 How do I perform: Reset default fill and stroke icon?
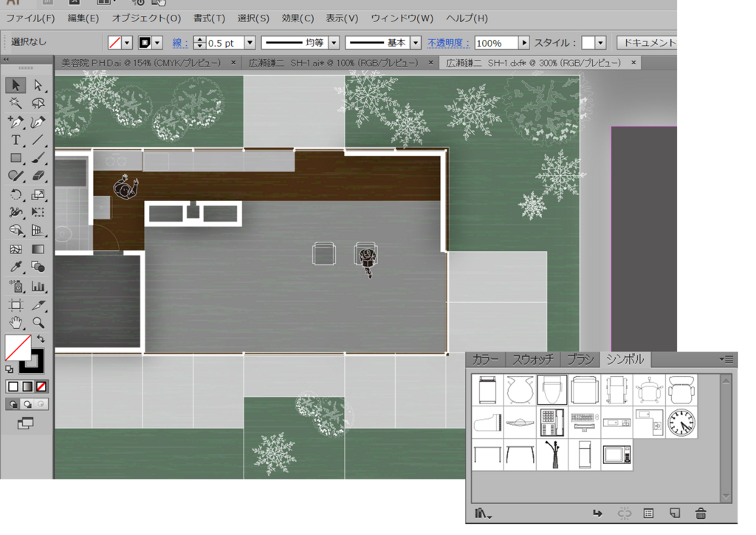pyautogui.click(x=9, y=369)
